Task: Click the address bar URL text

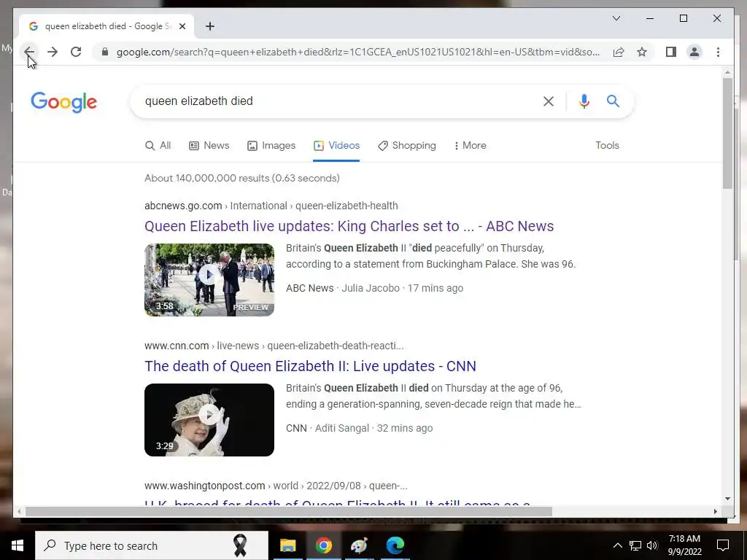Action: click(357, 52)
